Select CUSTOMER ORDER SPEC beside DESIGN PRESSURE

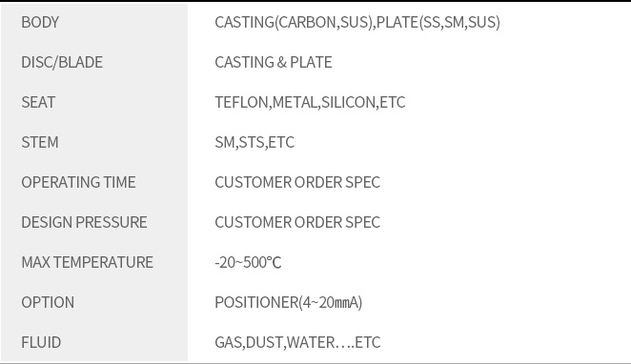pos(297,222)
